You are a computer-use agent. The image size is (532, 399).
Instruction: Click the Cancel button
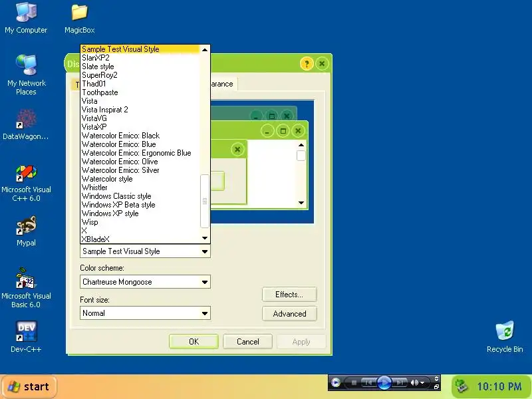(247, 342)
